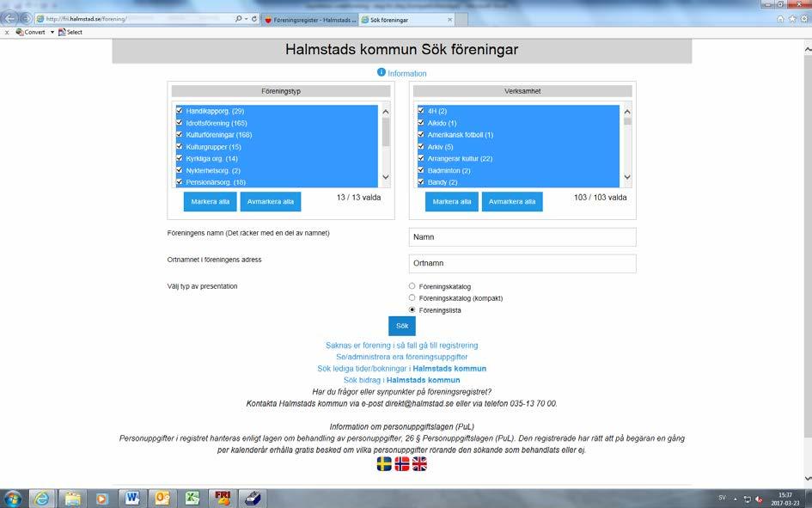This screenshot has height=508, width=812.
Task: Uncheck the Badminton (2) checkbox
Action: pyautogui.click(x=421, y=170)
